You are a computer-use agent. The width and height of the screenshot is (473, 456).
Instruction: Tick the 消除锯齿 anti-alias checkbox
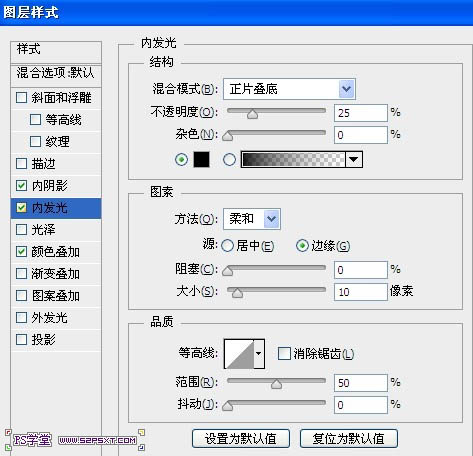(284, 354)
